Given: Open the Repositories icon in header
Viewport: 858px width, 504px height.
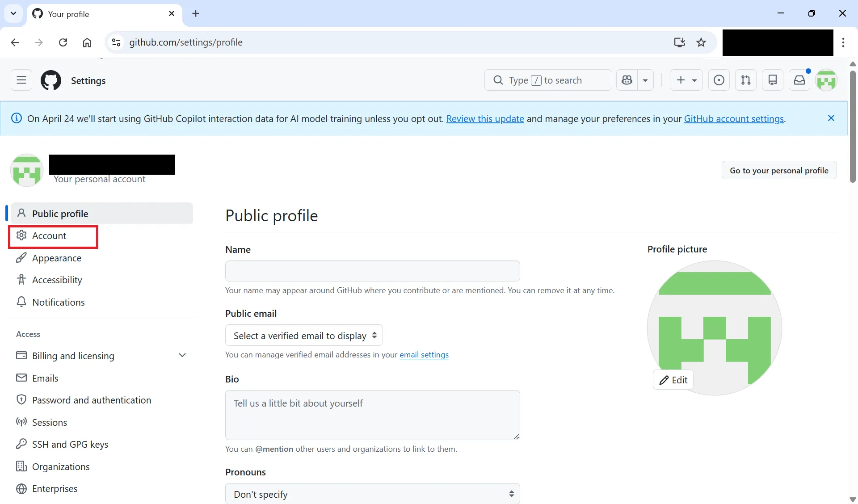Looking at the screenshot, I should coord(773,80).
